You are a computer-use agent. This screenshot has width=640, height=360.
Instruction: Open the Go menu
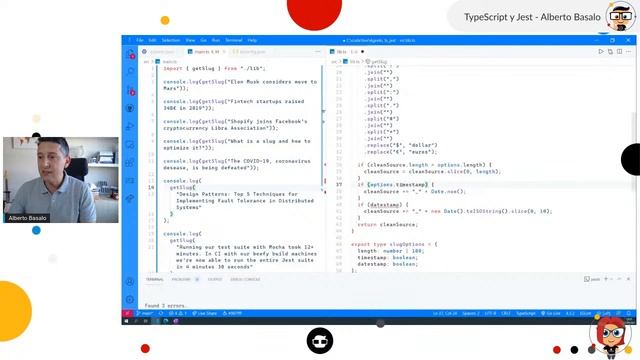click(x=203, y=40)
